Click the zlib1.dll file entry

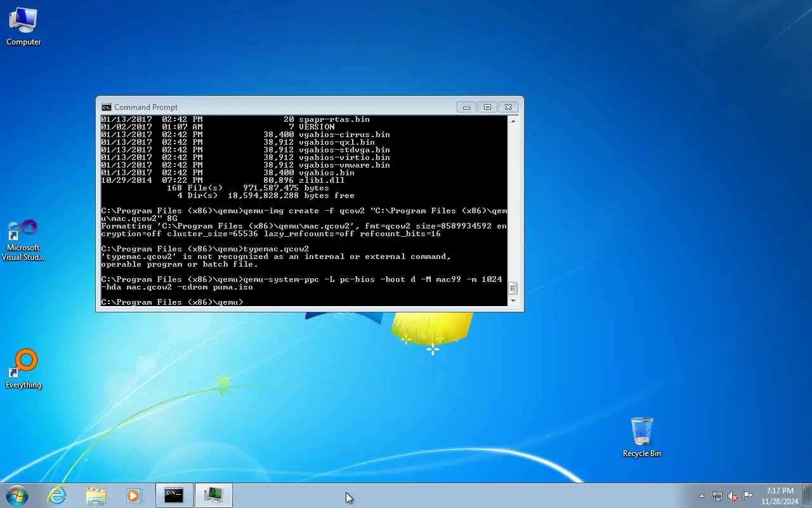pyautogui.click(x=223, y=180)
